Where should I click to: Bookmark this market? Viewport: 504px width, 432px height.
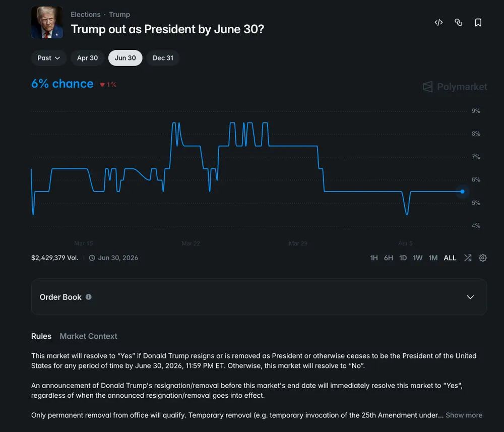[x=478, y=23]
